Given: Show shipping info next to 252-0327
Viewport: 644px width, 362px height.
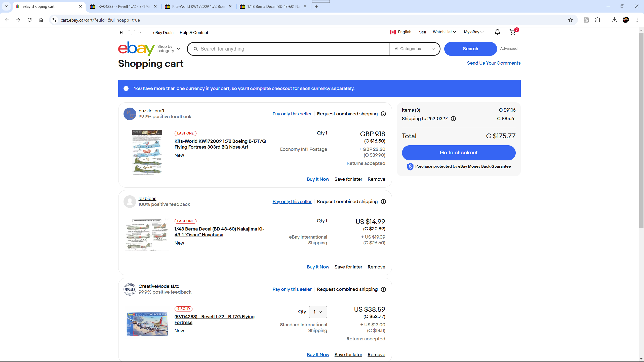Looking at the screenshot, I should click(453, 119).
